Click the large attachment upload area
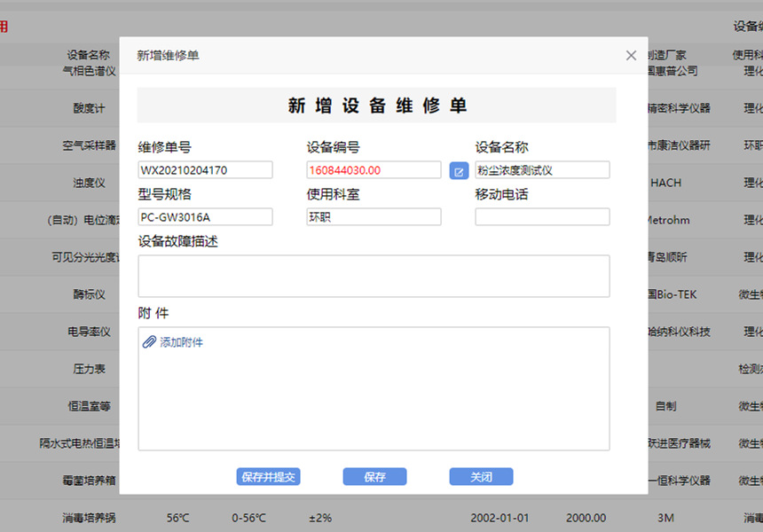This screenshot has width=763, height=532. (374, 390)
